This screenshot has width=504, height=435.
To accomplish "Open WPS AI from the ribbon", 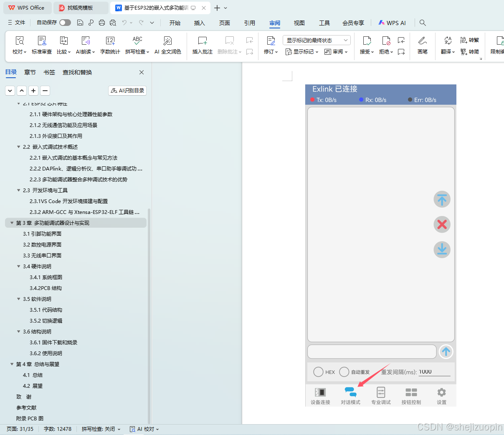I will coord(392,23).
